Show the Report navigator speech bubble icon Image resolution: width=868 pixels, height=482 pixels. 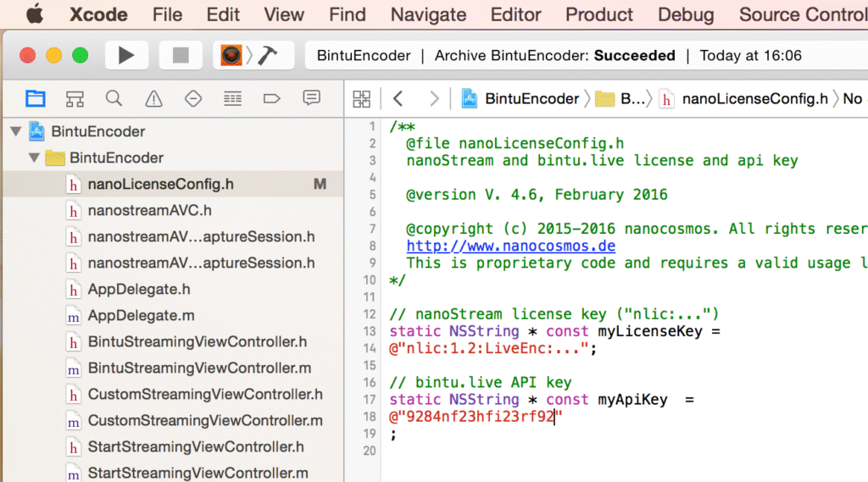pyautogui.click(x=312, y=98)
